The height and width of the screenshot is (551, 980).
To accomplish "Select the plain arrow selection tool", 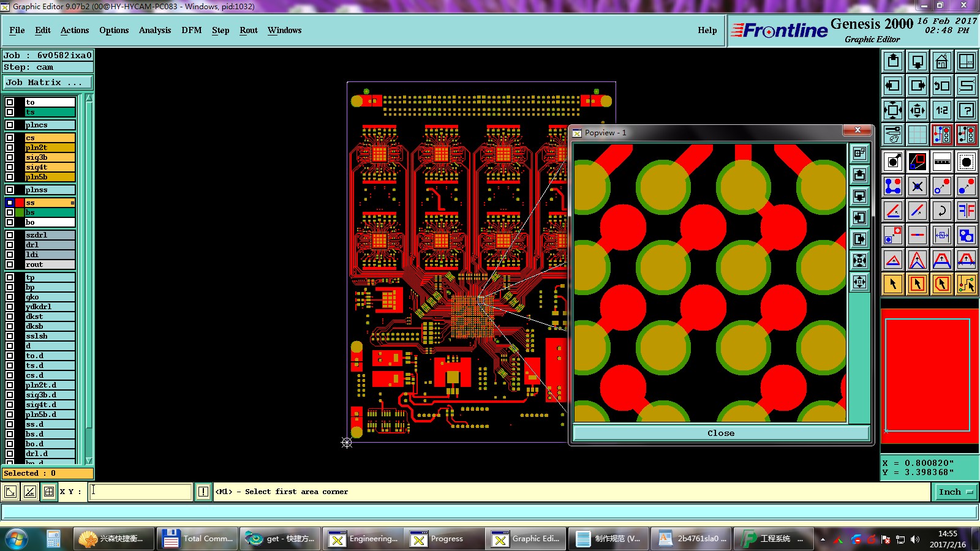I will [893, 284].
